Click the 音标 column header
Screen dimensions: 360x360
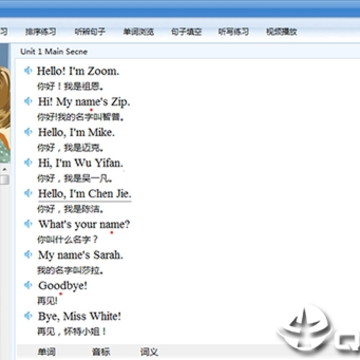(101, 352)
